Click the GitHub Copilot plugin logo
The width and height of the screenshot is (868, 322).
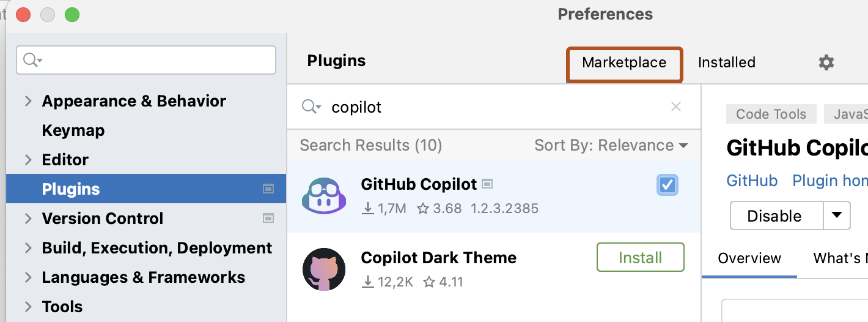[324, 196]
